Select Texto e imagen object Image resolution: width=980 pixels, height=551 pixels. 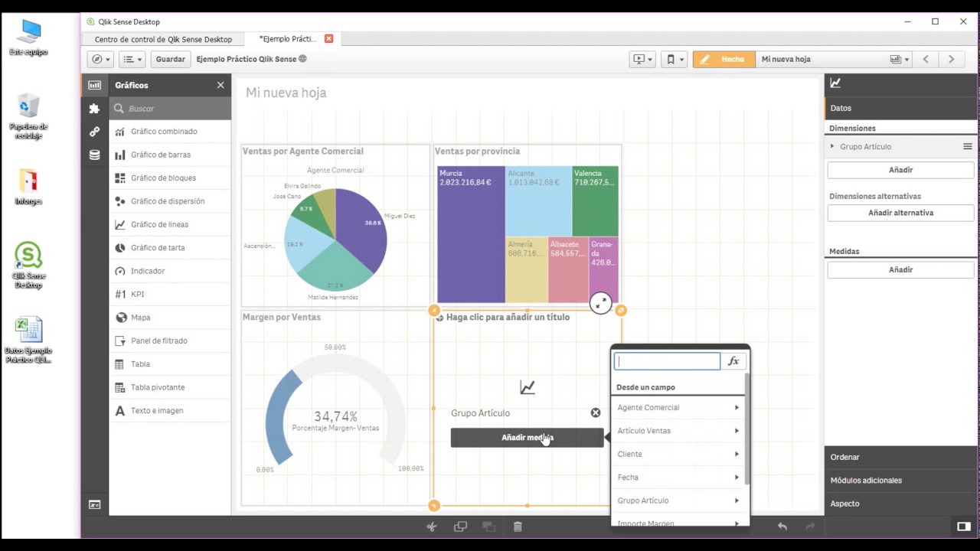point(170,411)
